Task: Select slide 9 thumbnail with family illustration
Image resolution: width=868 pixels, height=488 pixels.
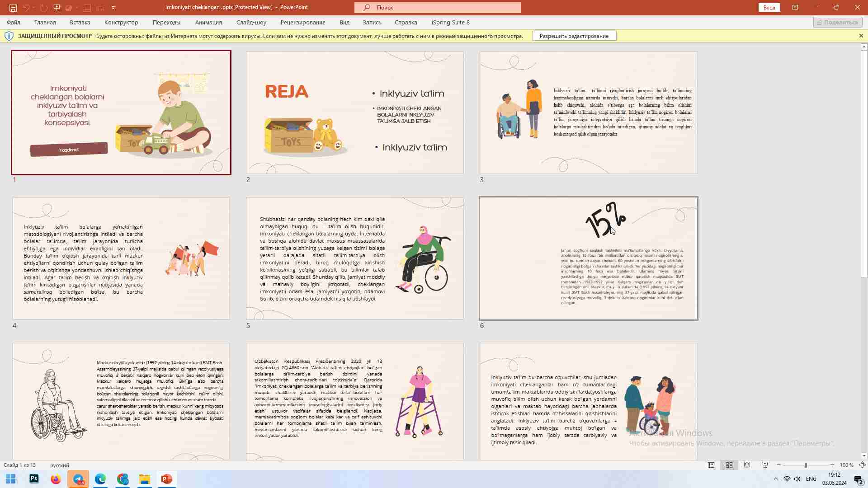Action: 589,401
